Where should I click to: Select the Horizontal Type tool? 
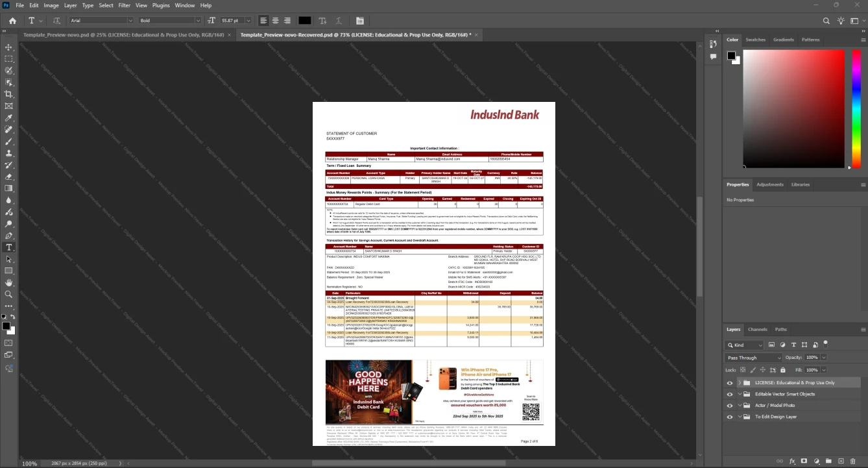(x=9, y=247)
